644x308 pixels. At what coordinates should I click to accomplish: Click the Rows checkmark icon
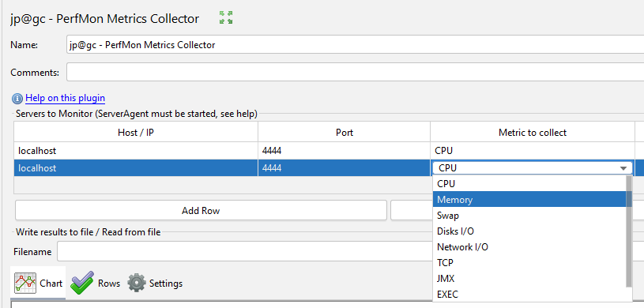pyautogui.click(x=81, y=283)
